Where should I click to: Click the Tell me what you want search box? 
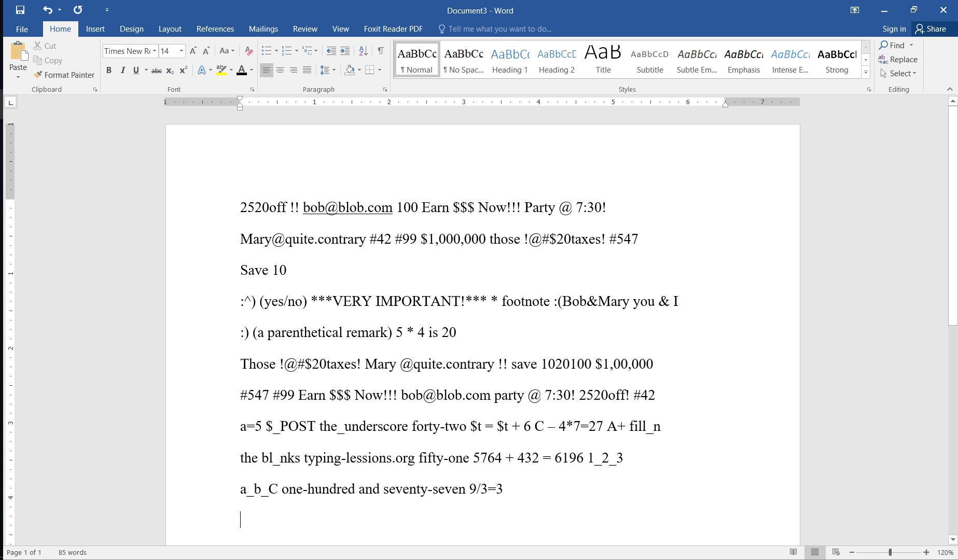coord(499,29)
